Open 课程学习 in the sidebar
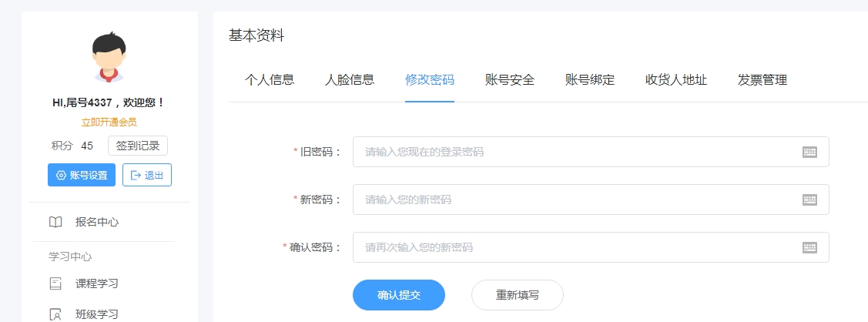The height and width of the screenshot is (322, 868). [97, 283]
